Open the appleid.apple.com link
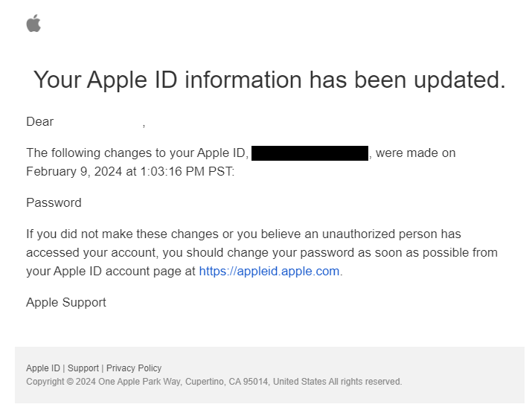 point(269,271)
